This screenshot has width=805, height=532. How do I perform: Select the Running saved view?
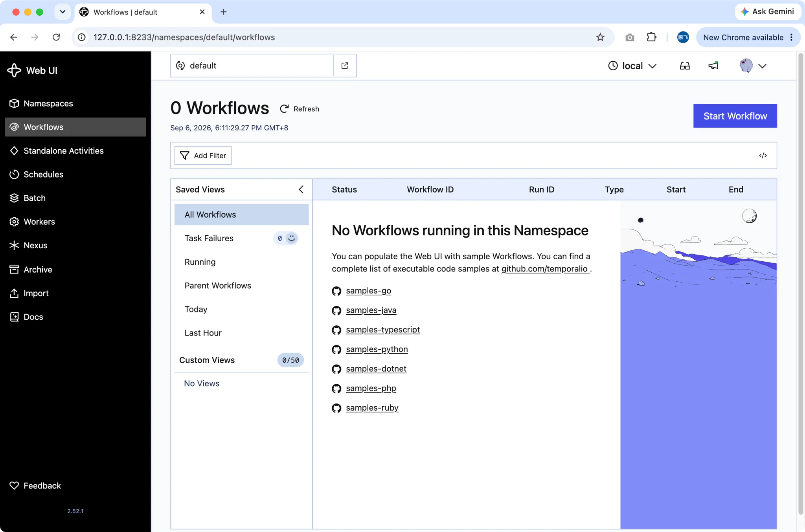[241, 262]
